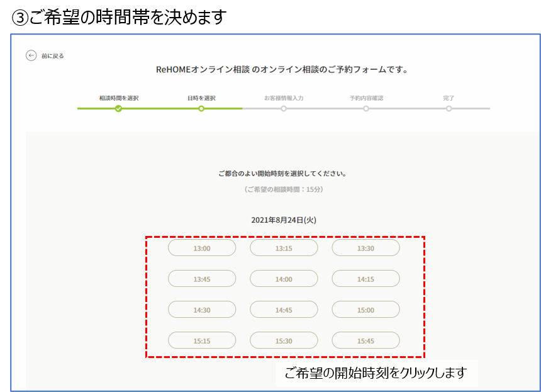The width and height of the screenshot is (541, 392).
Task: Pick the 13:30 time slot
Action: tap(365, 248)
